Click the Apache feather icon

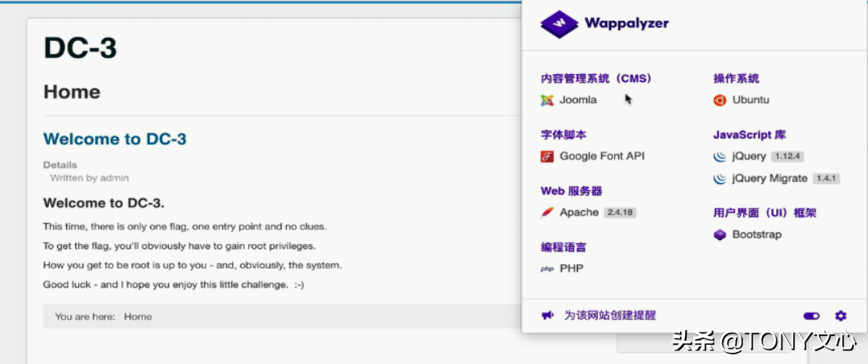coord(547,213)
